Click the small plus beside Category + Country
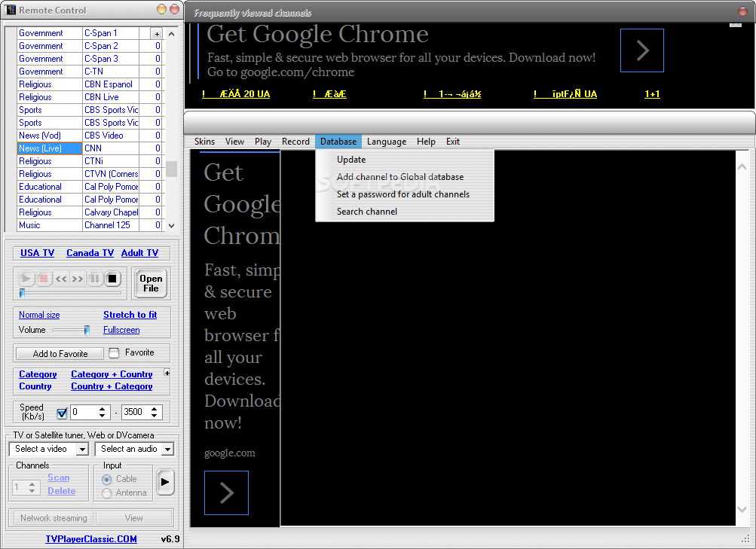This screenshot has height=549, width=756. point(167,373)
